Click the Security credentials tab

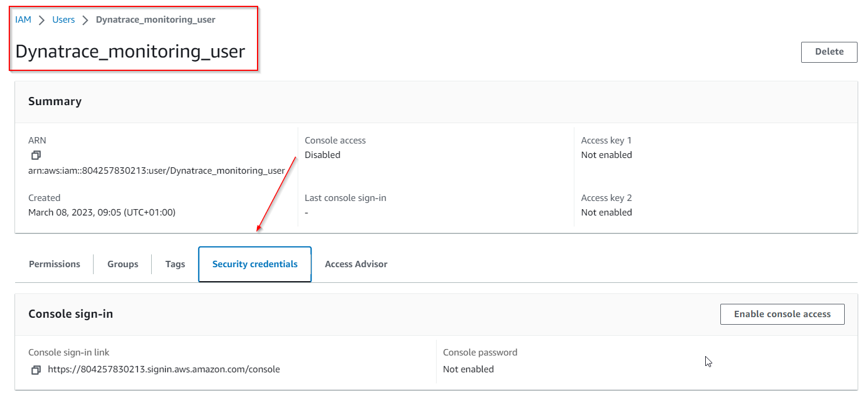[255, 264]
